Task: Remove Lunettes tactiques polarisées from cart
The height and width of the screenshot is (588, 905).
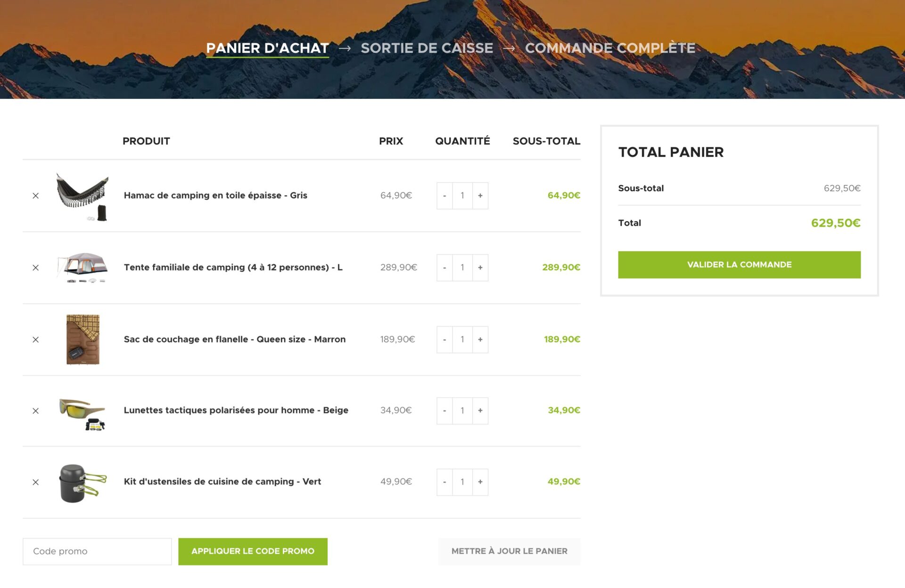Action: pos(35,411)
